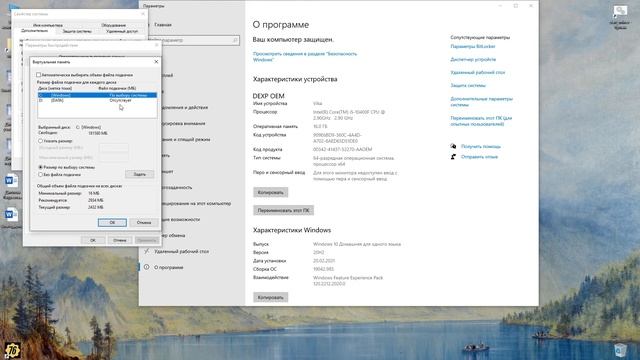Viewport: 640px width, 360px height.
Task: Click Копировать under Windows specifications
Action: [271, 297]
